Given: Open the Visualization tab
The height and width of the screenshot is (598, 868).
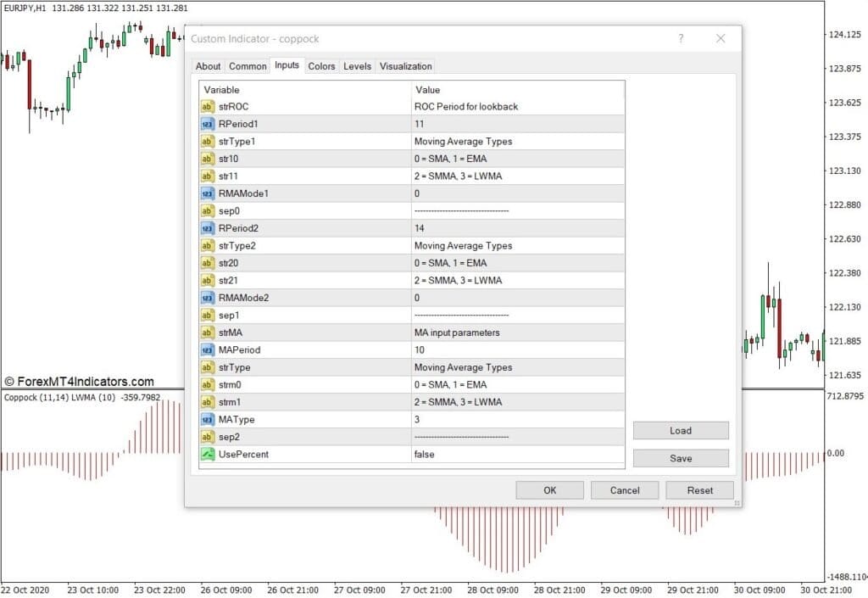Looking at the screenshot, I should tap(405, 66).
